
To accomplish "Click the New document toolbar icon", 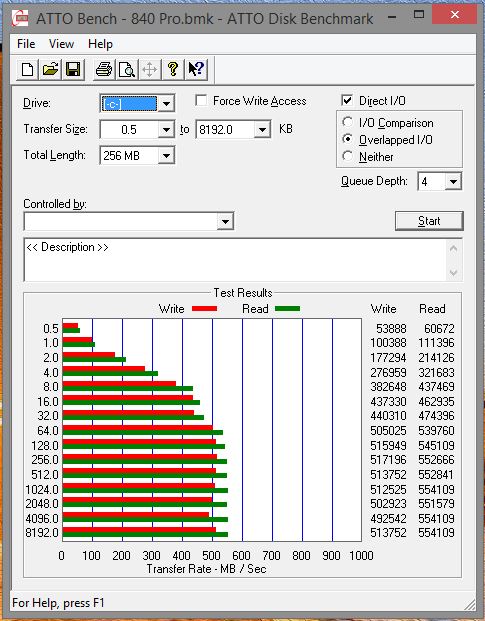I will click(27, 70).
